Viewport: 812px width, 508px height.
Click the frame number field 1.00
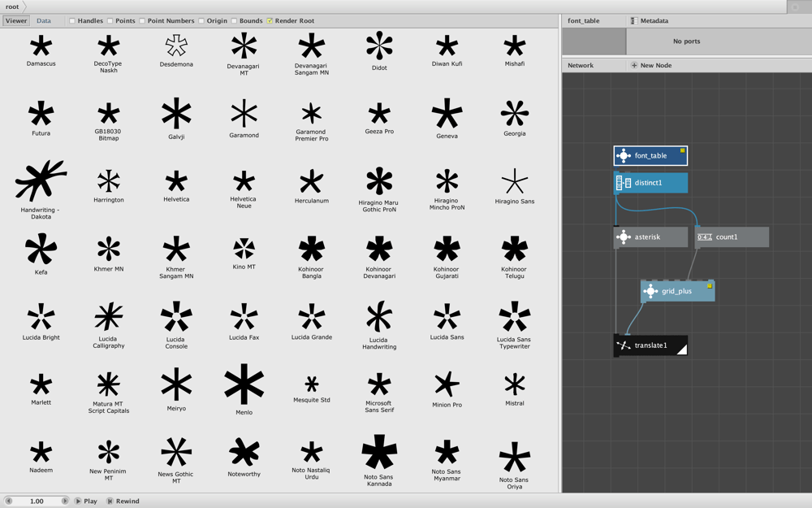click(x=37, y=501)
